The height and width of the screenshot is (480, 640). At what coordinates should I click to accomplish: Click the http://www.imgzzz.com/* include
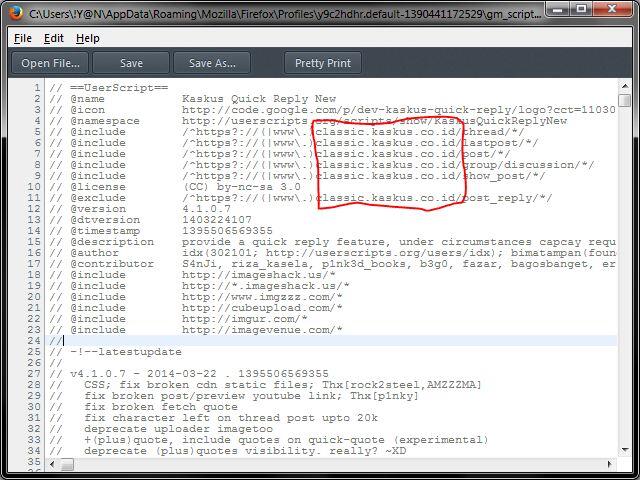pos(262,297)
